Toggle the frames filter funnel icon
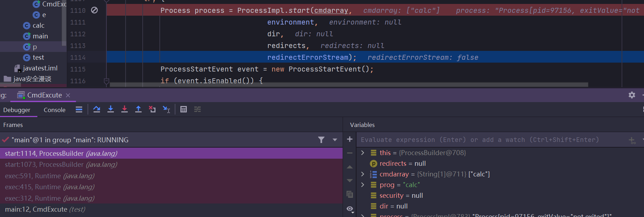This screenshot has height=217, width=644. (x=321, y=140)
